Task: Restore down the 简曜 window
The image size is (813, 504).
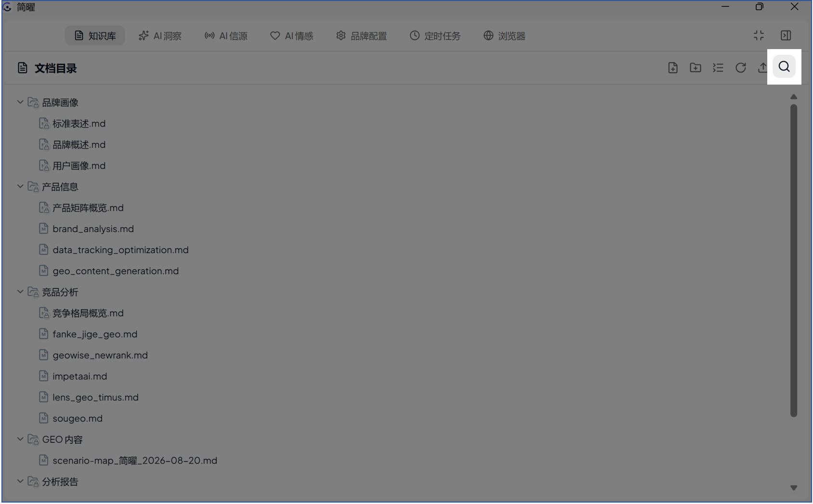Action: [x=760, y=7]
